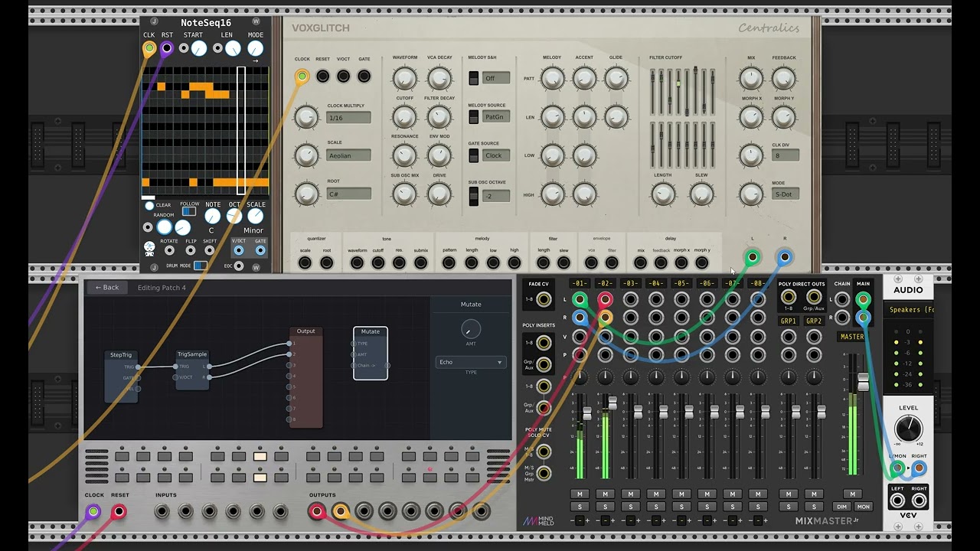The height and width of the screenshot is (551, 980).
Task: Mute the MixMaster master channel
Action: pyautogui.click(x=852, y=494)
